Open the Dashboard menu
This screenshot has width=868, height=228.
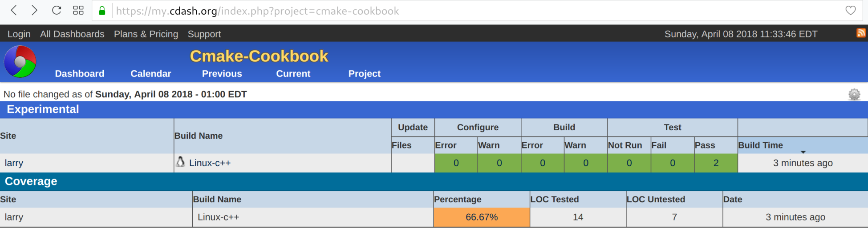click(80, 74)
